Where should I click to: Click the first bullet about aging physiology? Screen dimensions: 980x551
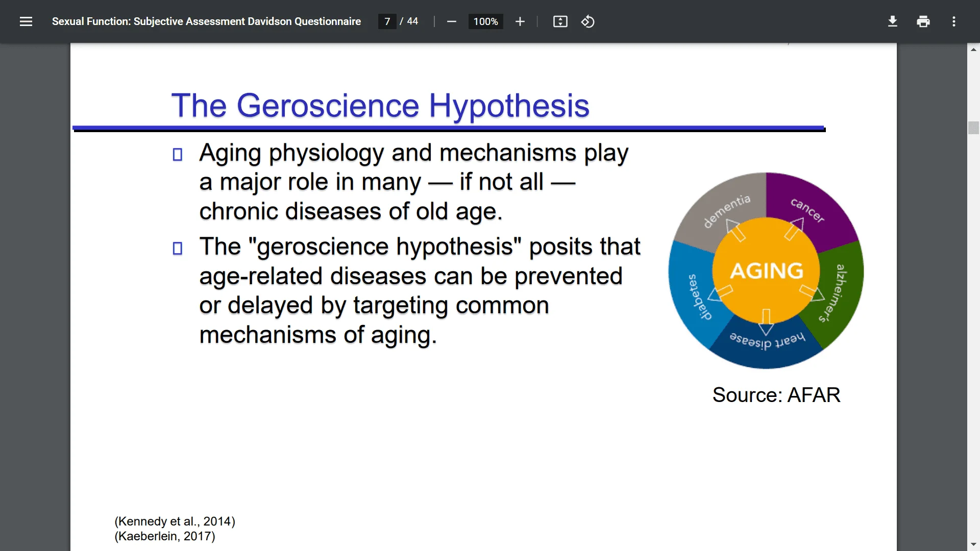(413, 182)
